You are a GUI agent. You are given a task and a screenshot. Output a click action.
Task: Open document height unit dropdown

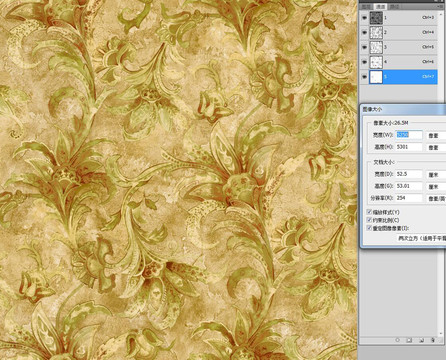click(436, 186)
